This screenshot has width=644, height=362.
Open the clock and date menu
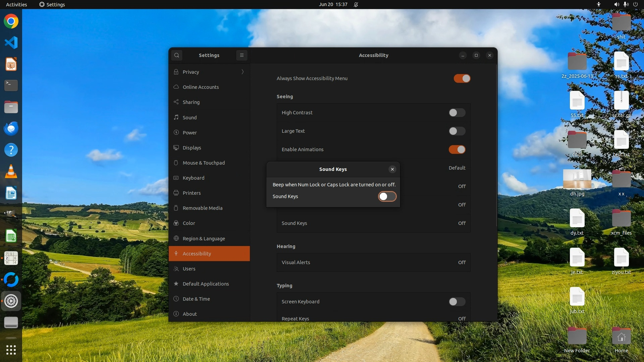click(x=333, y=4)
